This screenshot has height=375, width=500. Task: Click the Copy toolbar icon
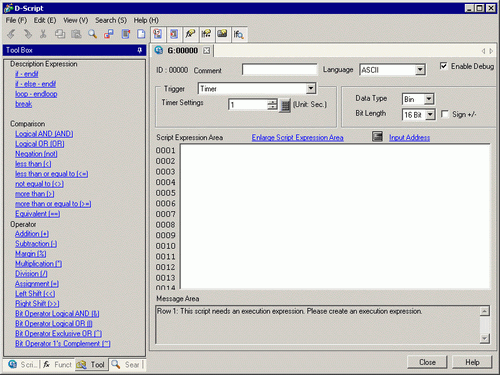60,34
